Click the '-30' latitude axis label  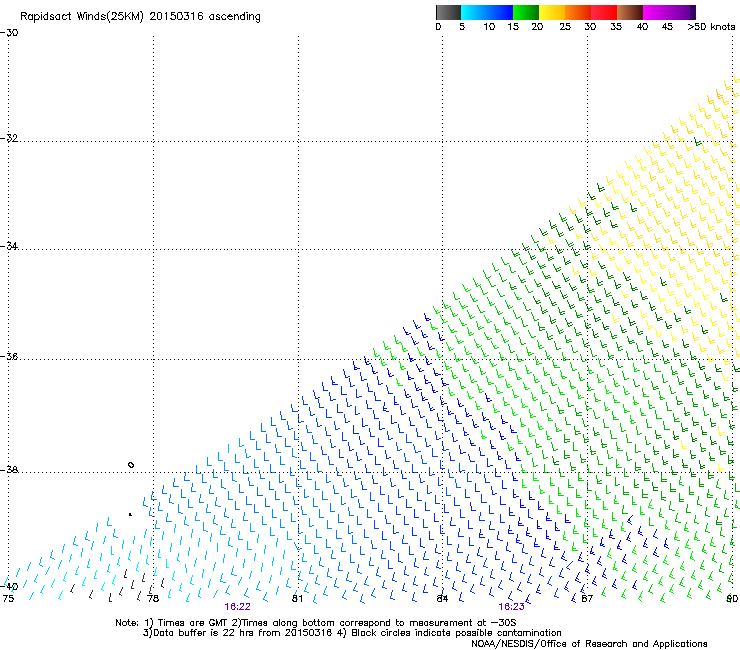(x=10, y=33)
